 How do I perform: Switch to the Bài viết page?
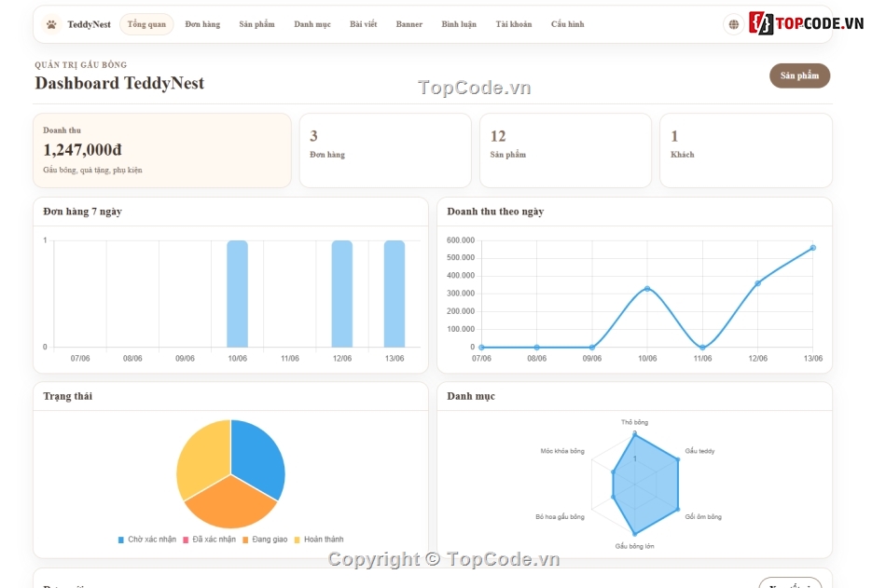tap(364, 24)
